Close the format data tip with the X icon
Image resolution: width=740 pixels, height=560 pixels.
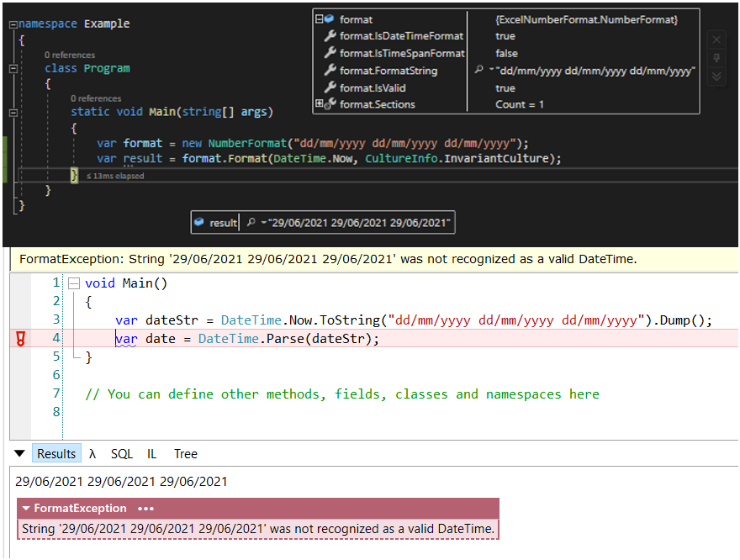(716, 38)
